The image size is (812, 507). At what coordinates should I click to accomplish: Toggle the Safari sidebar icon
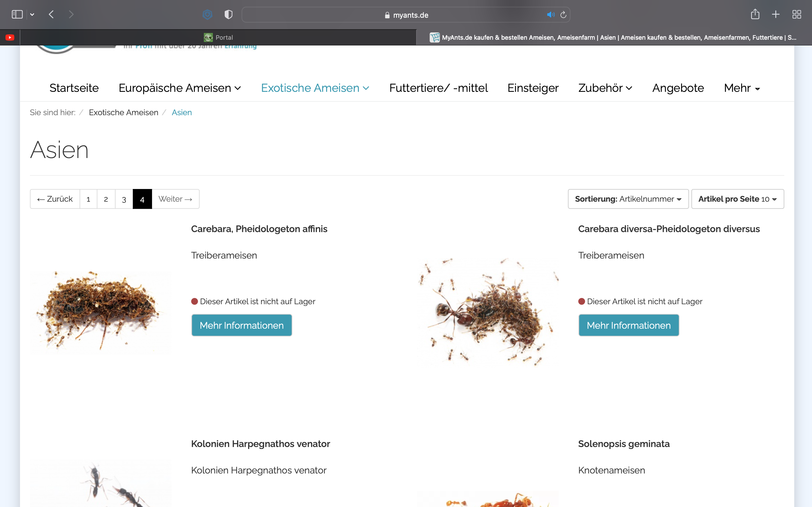pos(17,14)
